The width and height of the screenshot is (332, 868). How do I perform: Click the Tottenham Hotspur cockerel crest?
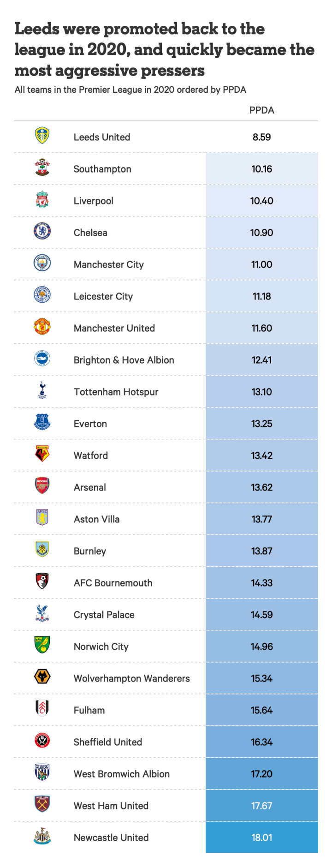click(42, 391)
